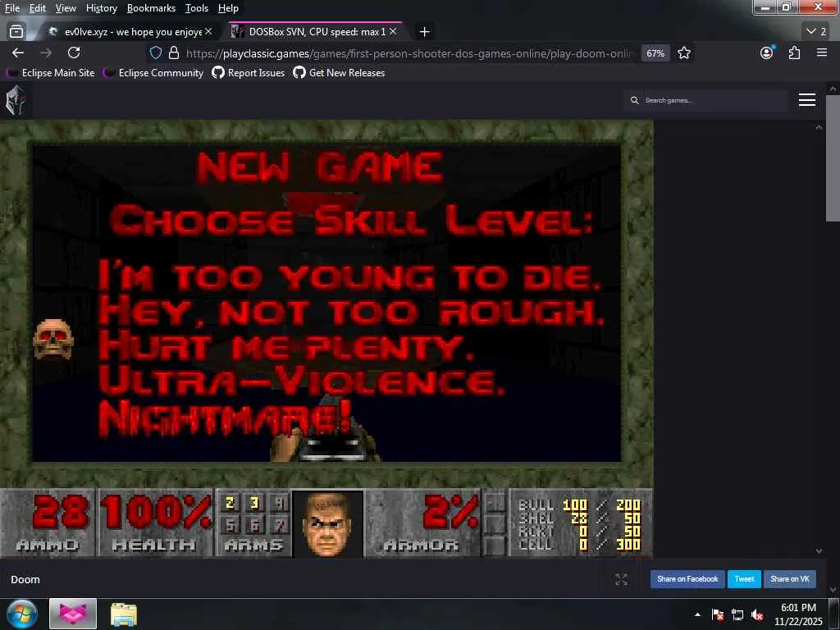Click the Tweet button
Viewport: 840px width, 630px height.
[x=744, y=579]
